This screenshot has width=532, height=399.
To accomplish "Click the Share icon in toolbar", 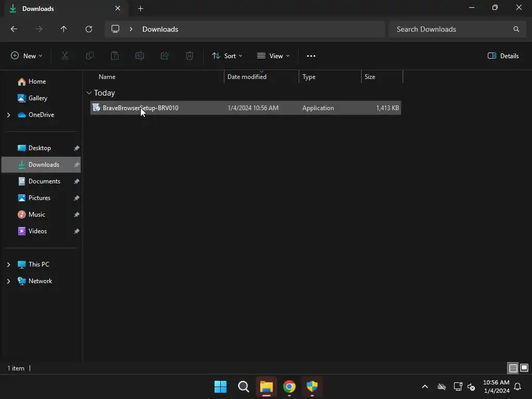I will pyautogui.click(x=165, y=56).
